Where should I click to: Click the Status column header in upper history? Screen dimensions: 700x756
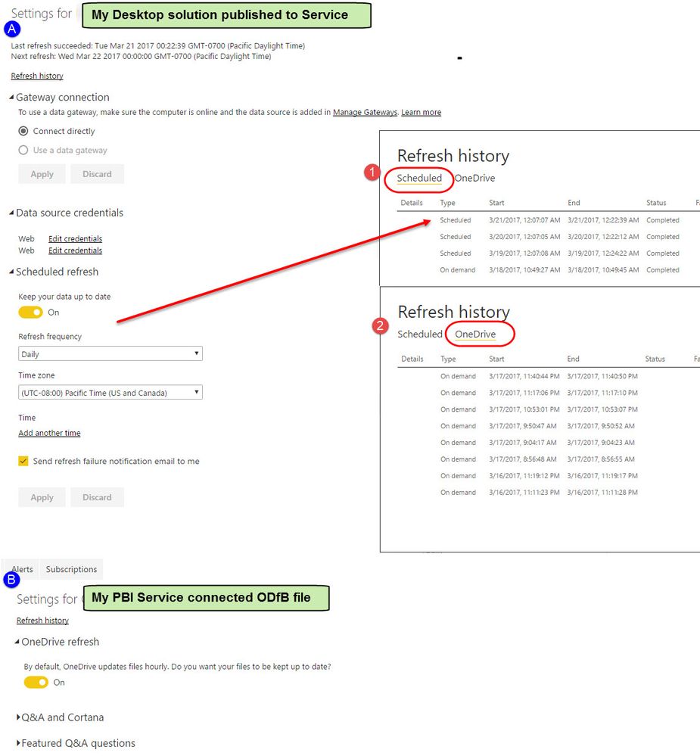(x=656, y=203)
